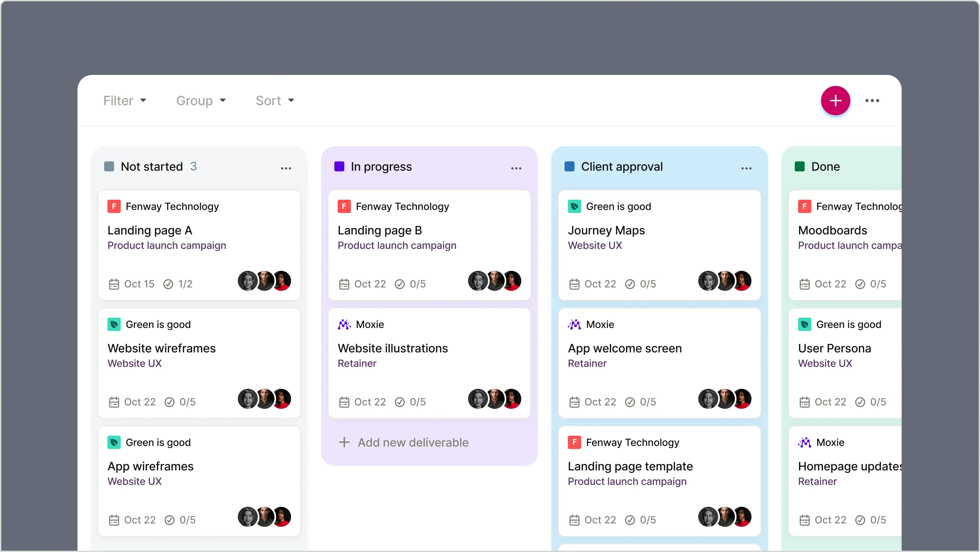Click Oct 15 date on Landing page A
The height and width of the screenshot is (552, 980).
point(139,284)
